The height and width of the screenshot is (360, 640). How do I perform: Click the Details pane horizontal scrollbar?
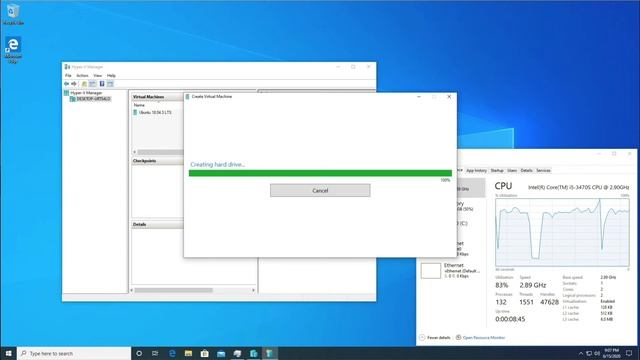pos(173,290)
